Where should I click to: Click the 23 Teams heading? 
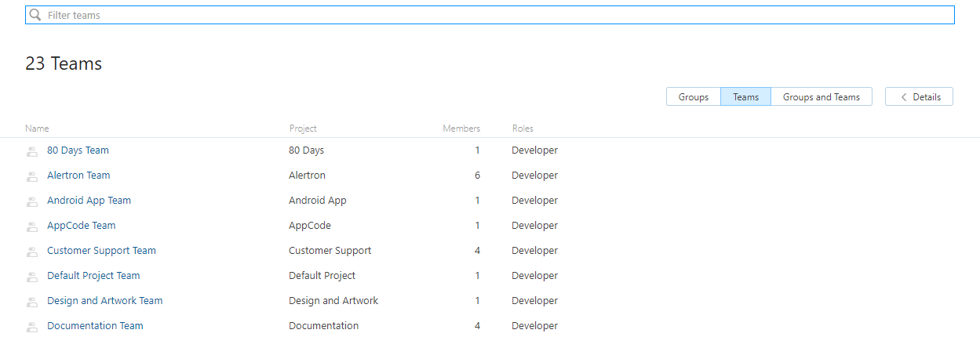64,64
